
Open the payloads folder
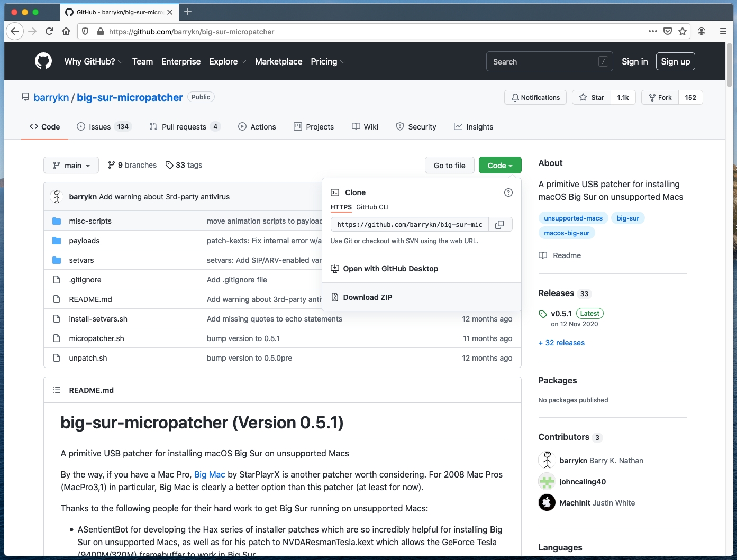tap(84, 241)
